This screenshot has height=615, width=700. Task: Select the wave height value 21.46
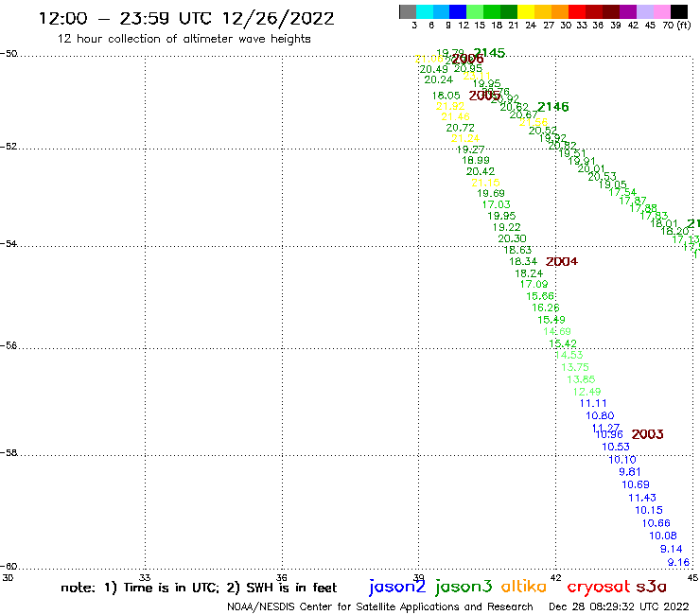pos(455,116)
